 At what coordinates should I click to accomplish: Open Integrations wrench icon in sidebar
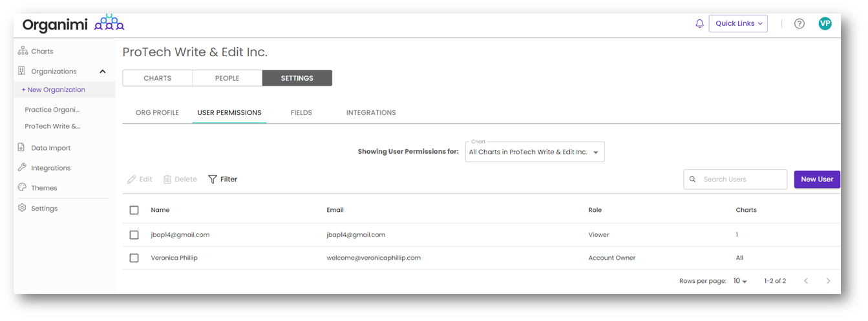(x=23, y=168)
